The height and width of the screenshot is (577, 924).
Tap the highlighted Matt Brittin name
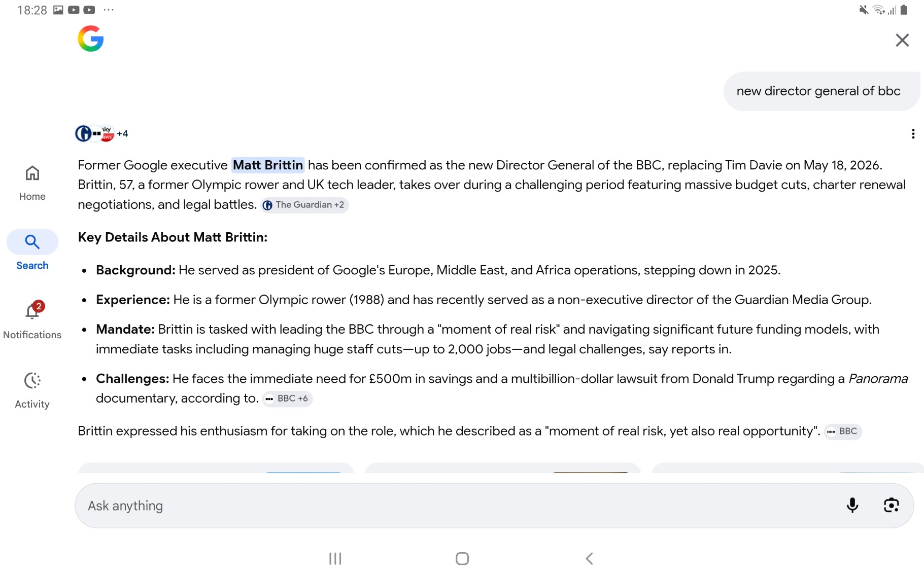click(267, 165)
